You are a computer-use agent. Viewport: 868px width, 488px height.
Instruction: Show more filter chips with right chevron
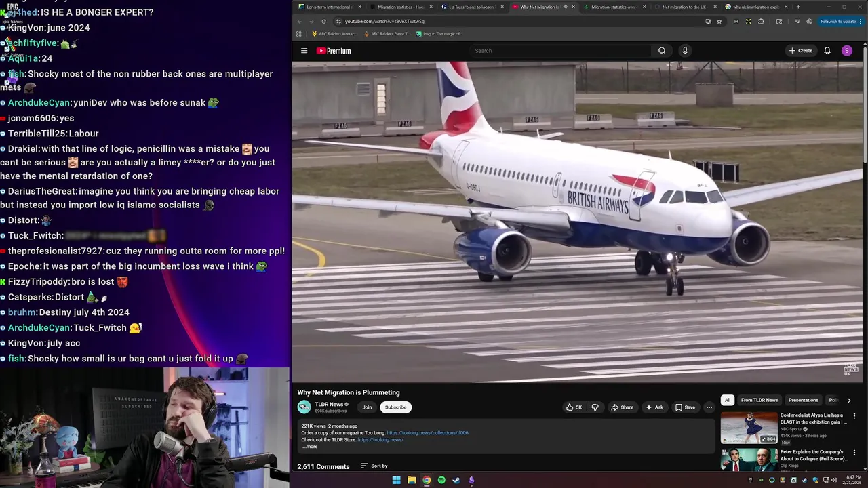coord(848,400)
